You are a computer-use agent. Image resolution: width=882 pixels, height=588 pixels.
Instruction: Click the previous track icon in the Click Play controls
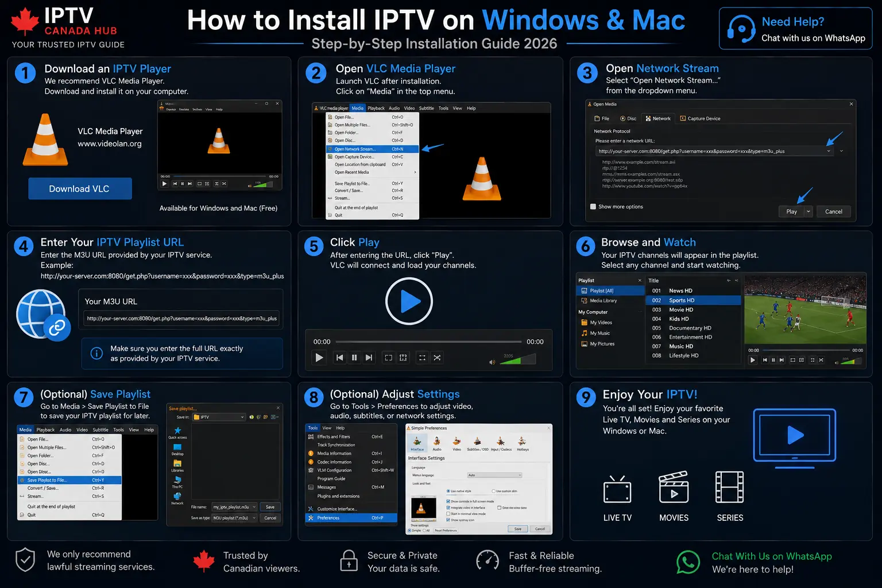coord(339,358)
